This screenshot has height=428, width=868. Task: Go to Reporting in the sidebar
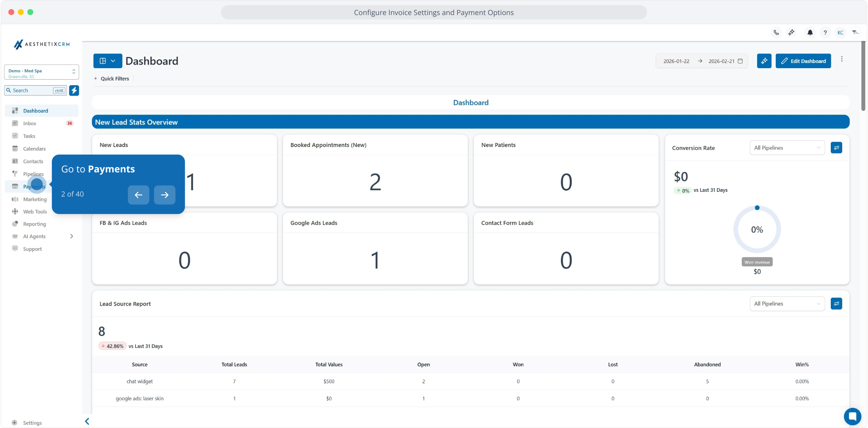click(x=34, y=224)
